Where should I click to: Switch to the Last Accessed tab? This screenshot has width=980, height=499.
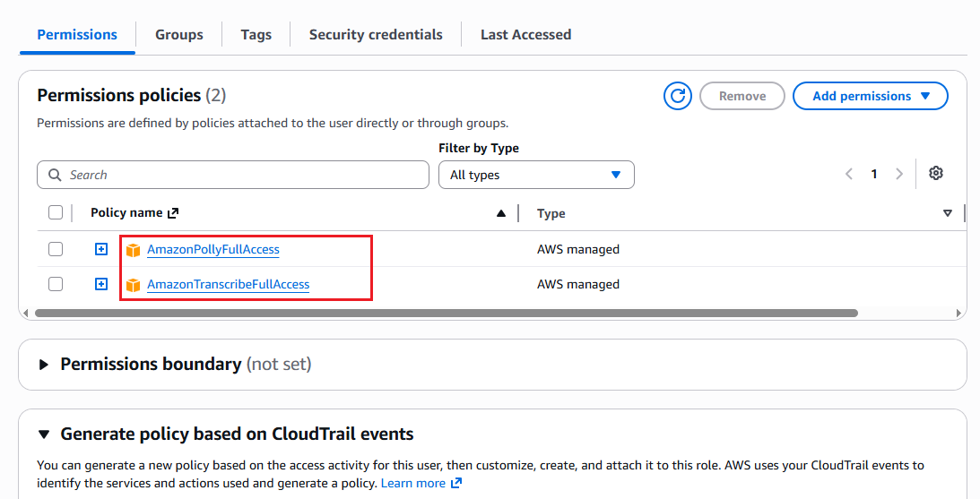tap(525, 35)
